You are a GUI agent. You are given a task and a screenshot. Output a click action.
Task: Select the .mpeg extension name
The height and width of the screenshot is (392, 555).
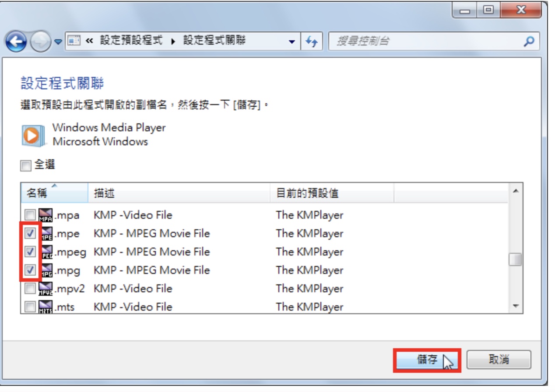point(70,252)
